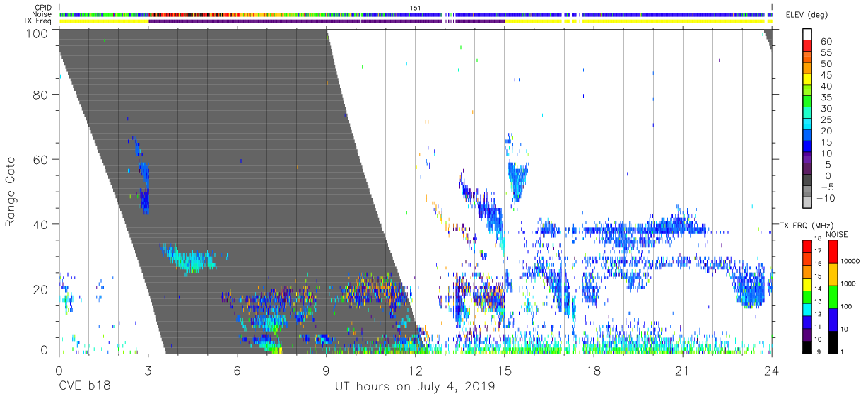Click the '15' tick on the UT hours axis
Image resolution: width=868 pixels, height=401 pixels.
click(505, 371)
